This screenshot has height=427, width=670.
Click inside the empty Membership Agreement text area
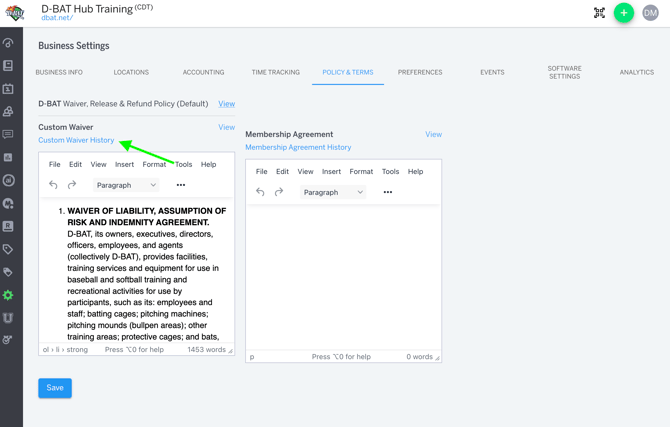tap(343, 275)
